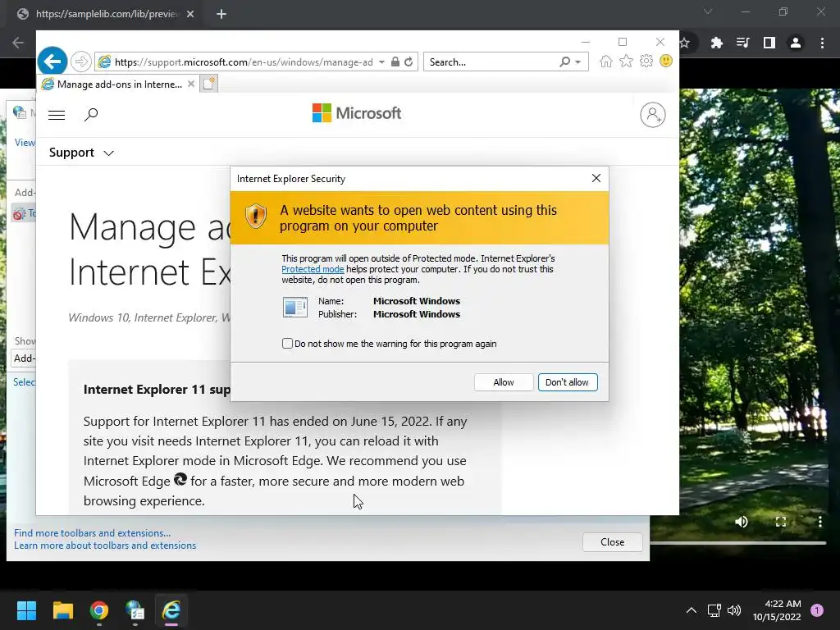The width and height of the screenshot is (840, 630).
Task: Close the 'Manage add-ons' IE tab
Action: pos(190,84)
